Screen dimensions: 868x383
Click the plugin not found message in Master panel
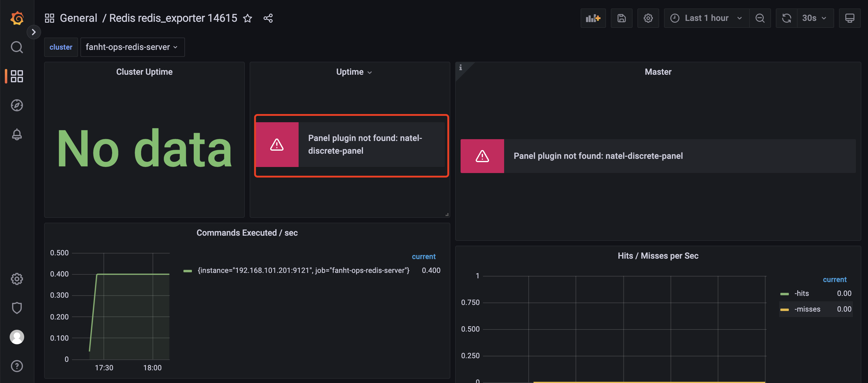click(x=598, y=156)
